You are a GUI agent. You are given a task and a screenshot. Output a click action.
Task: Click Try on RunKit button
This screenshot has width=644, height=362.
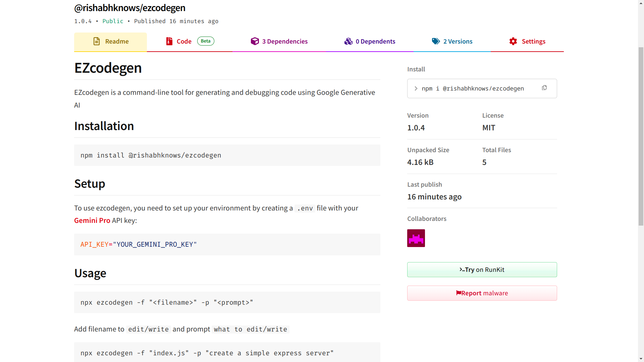482,270
